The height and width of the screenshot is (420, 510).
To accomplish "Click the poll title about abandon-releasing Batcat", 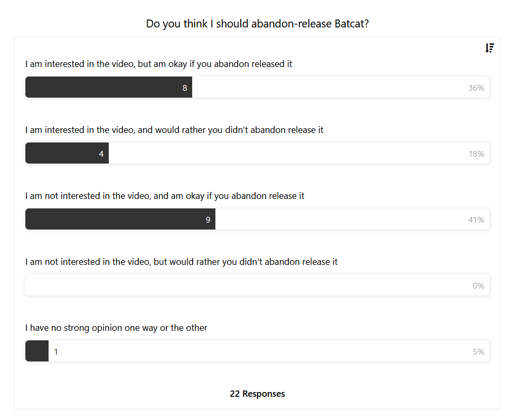I will [257, 24].
